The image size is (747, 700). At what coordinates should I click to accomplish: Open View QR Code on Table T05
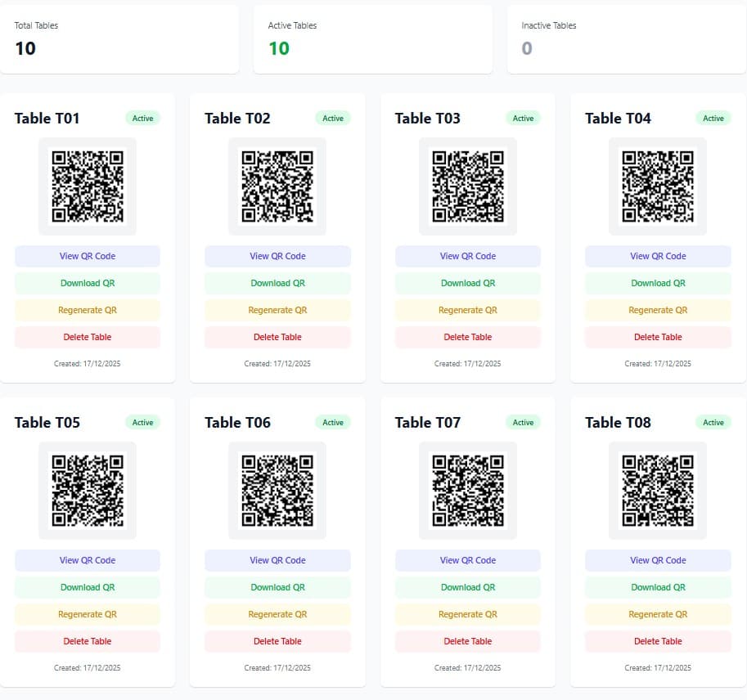pyautogui.click(x=88, y=560)
